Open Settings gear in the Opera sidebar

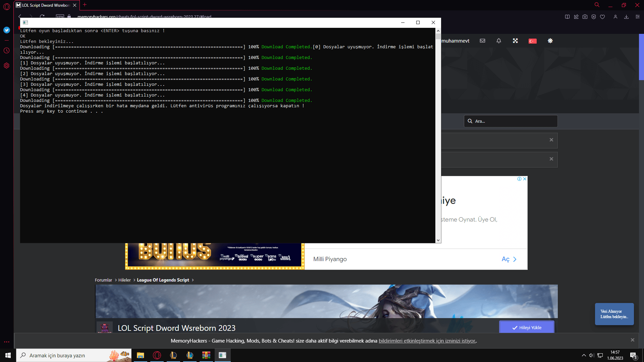click(6, 65)
